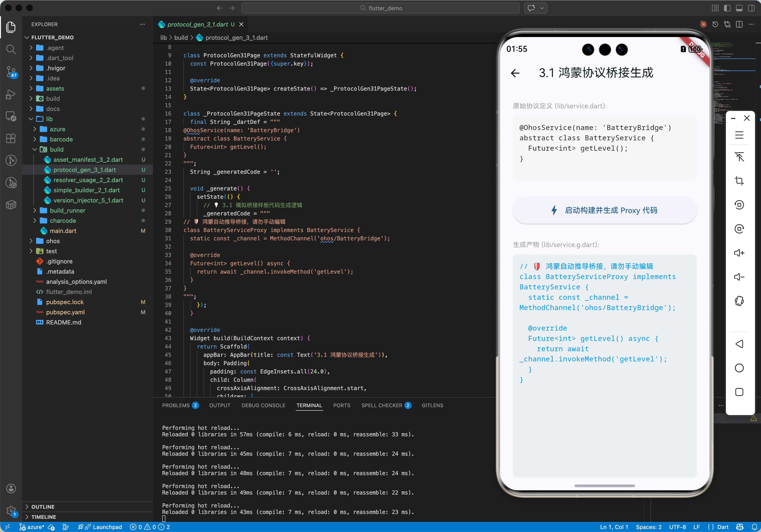This screenshot has width=761, height=532.
Task: Toggle the bottom panel layout button
Action: point(739,8)
